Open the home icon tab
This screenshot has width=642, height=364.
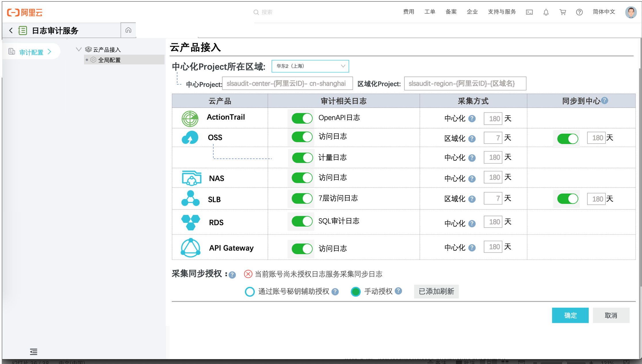(x=128, y=30)
